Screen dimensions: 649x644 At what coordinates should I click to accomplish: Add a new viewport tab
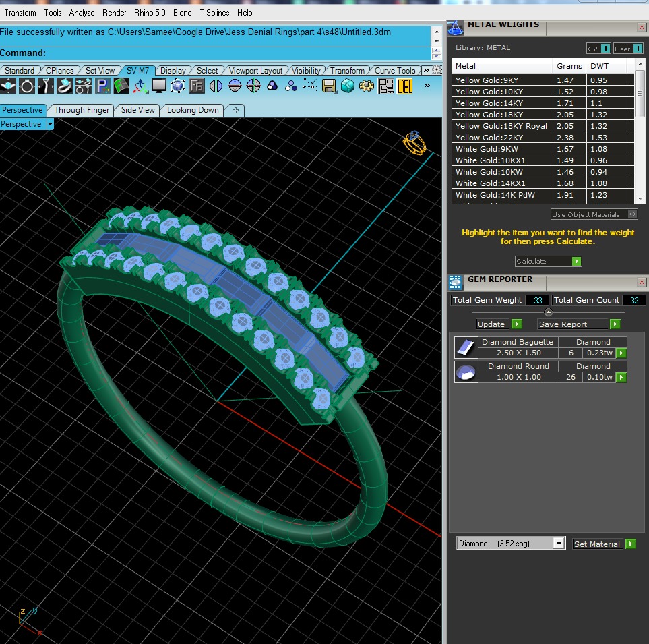click(x=235, y=110)
